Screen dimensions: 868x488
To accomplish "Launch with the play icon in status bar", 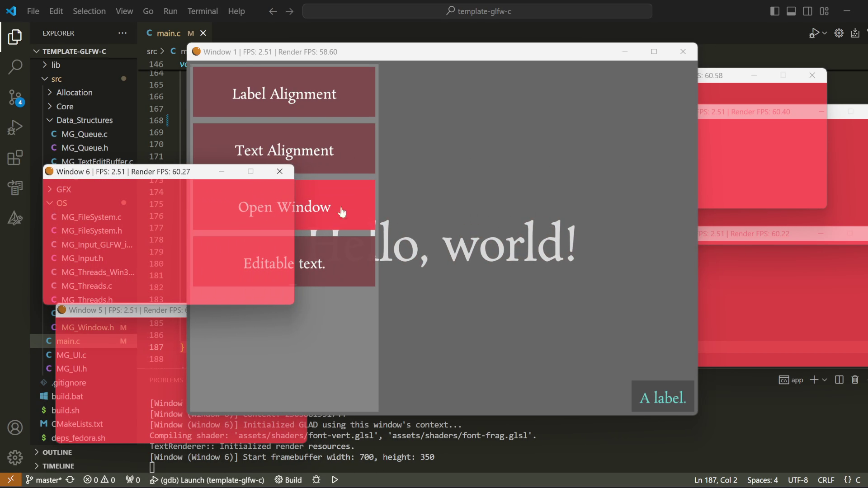I will (x=335, y=480).
